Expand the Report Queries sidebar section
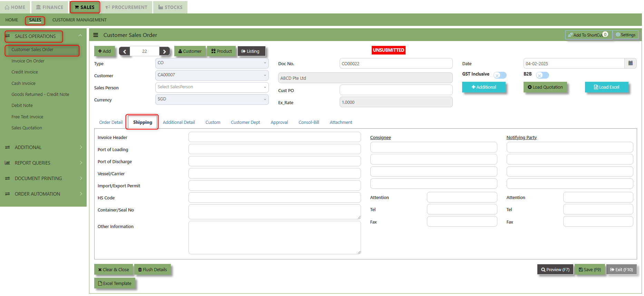The height and width of the screenshot is (296, 644). [43, 163]
